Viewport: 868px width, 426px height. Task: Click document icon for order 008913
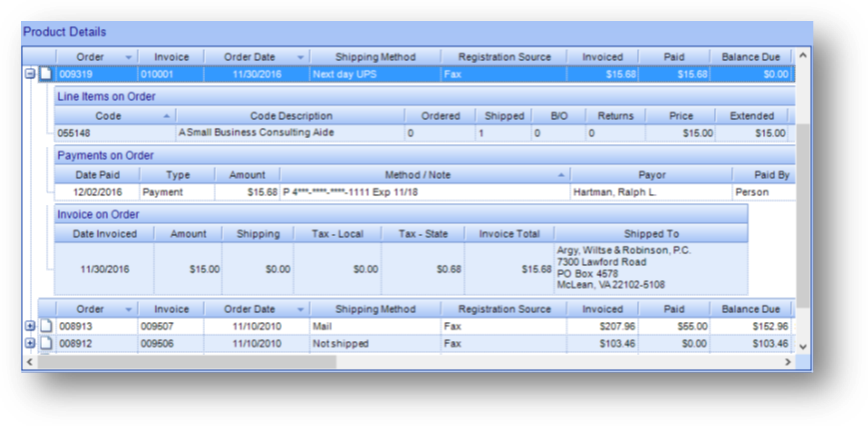pyautogui.click(x=45, y=326)
